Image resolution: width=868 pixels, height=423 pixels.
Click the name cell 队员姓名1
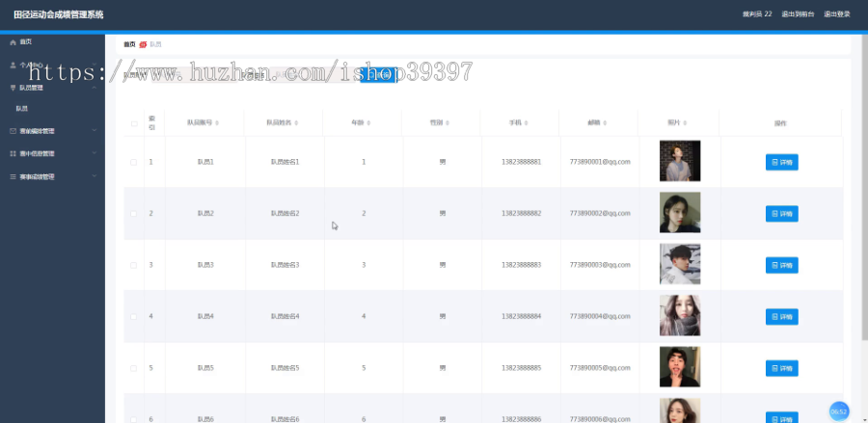click(x=285, y=162)
